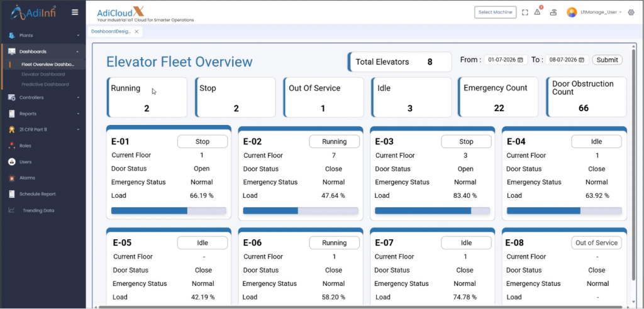Expand the Plants menu arrow
Image resolution: width=644 pixels, height=309 pixels.
(78, 36)
